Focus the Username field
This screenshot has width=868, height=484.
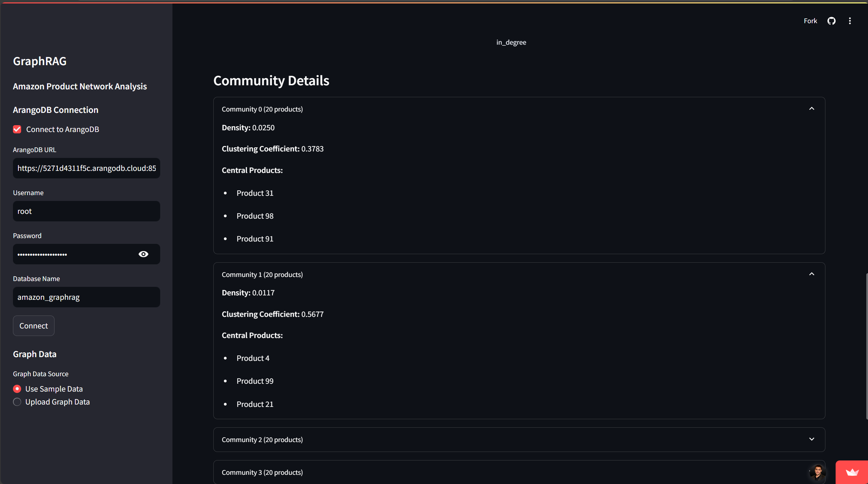coord(86,211)
